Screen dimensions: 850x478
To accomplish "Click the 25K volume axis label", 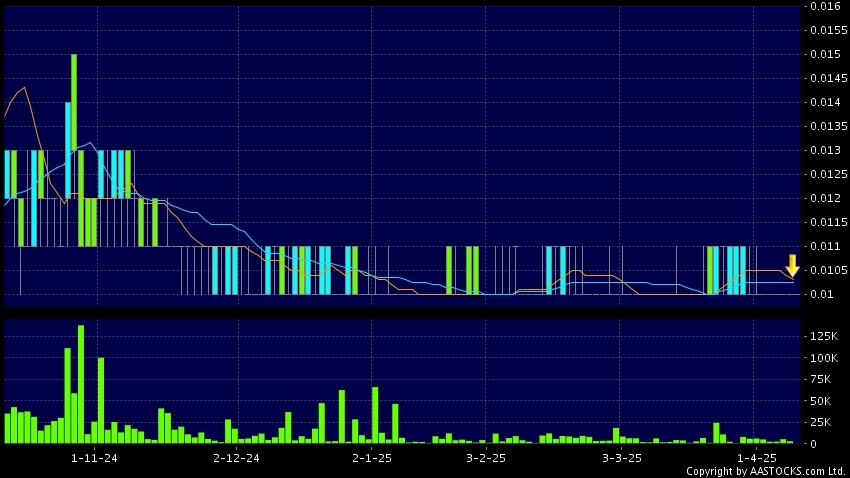I will click(x=821, y=422).
